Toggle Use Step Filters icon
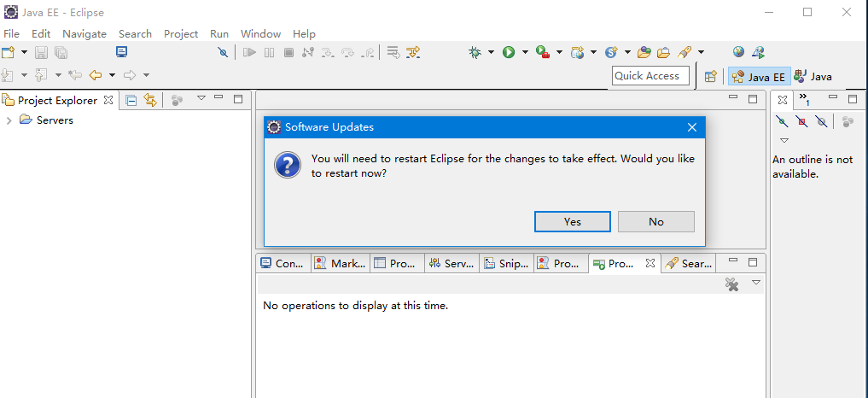Viewport: 868px width, 398px height. coord(413,53)
